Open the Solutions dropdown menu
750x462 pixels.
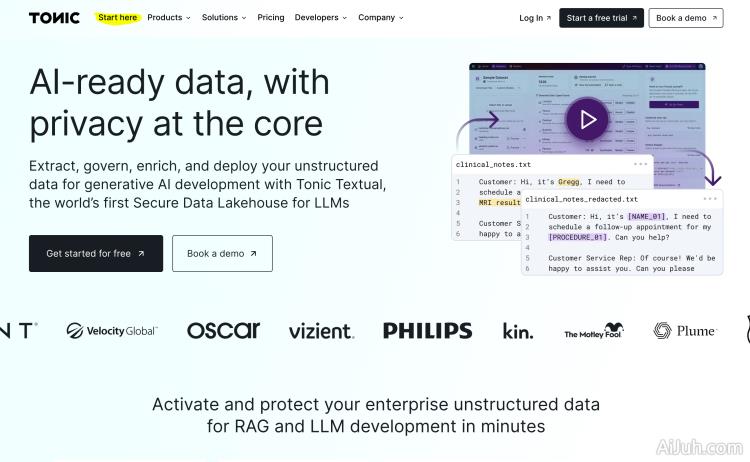point(224,18)
